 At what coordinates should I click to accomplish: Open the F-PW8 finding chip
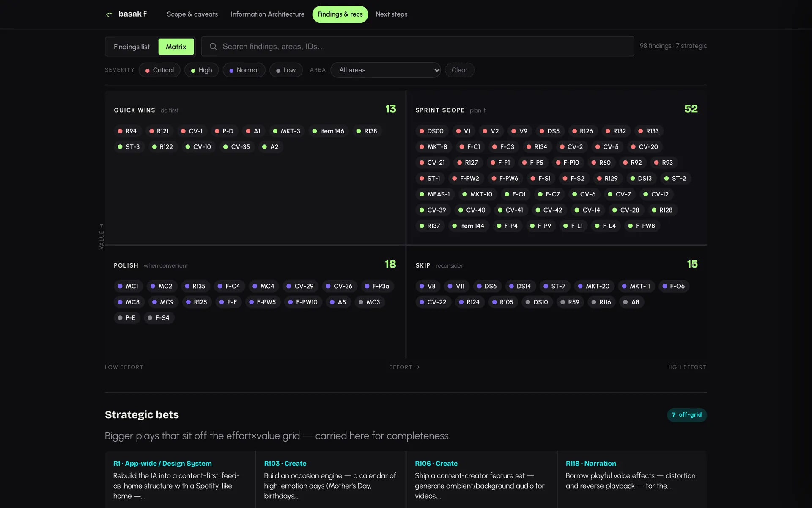coord(642,226)
